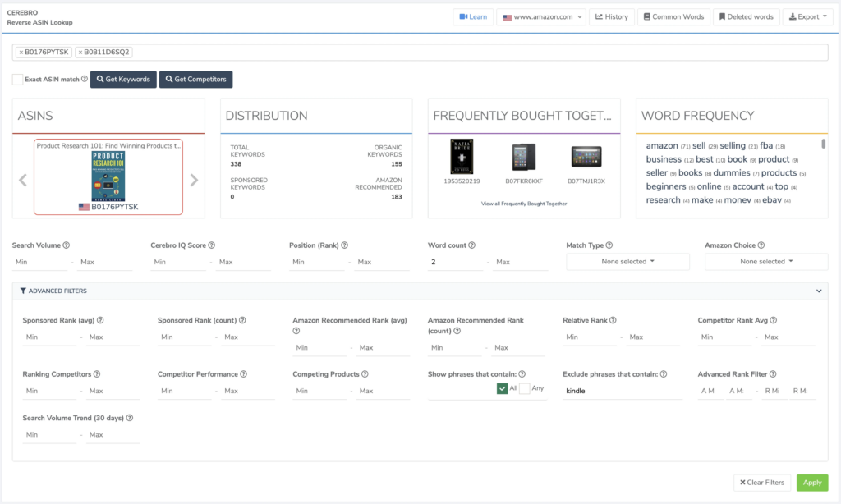Open frequently bought product B07FKR6KXF
The image size is (841, 504).
(x=524, y=157)
